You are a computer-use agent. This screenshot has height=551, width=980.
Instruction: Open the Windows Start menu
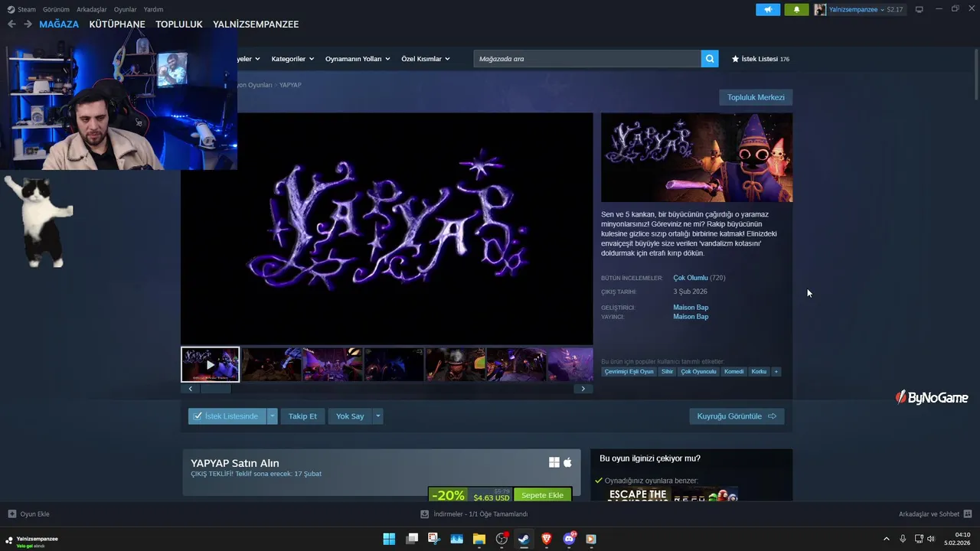pos(389,539)
